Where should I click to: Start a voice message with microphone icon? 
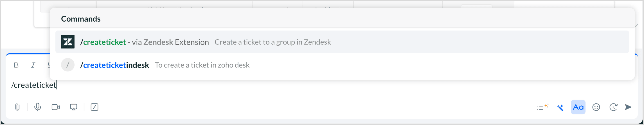coord(38,107)
